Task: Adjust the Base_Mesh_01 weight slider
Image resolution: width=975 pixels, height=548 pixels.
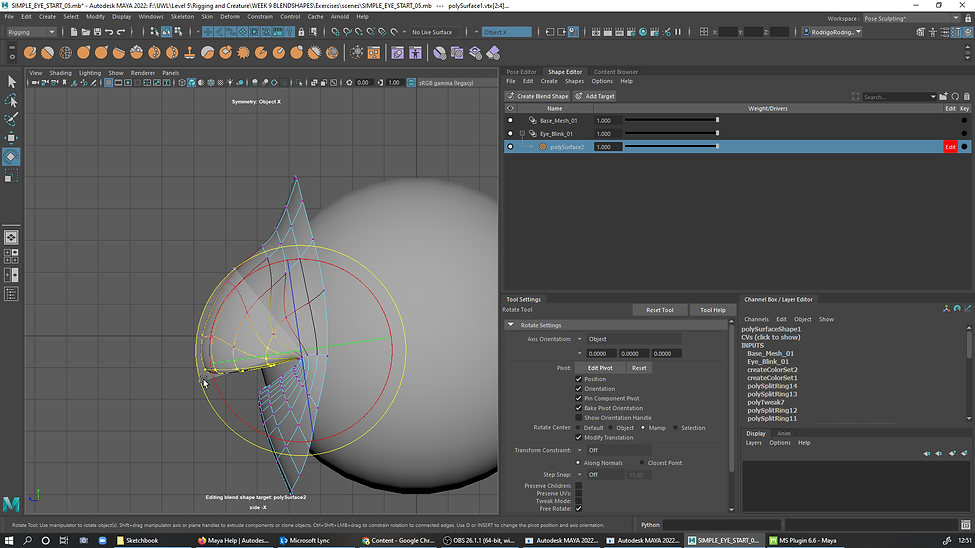Action: point(672,120)
